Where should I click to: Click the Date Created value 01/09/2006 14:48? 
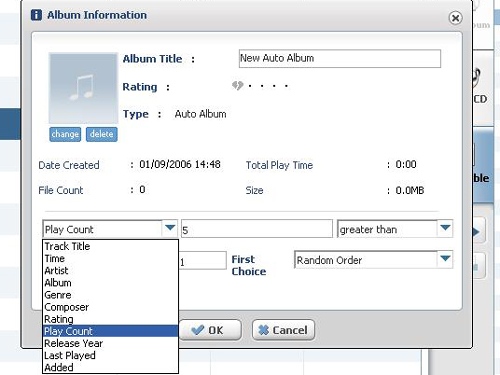(180, 164)
